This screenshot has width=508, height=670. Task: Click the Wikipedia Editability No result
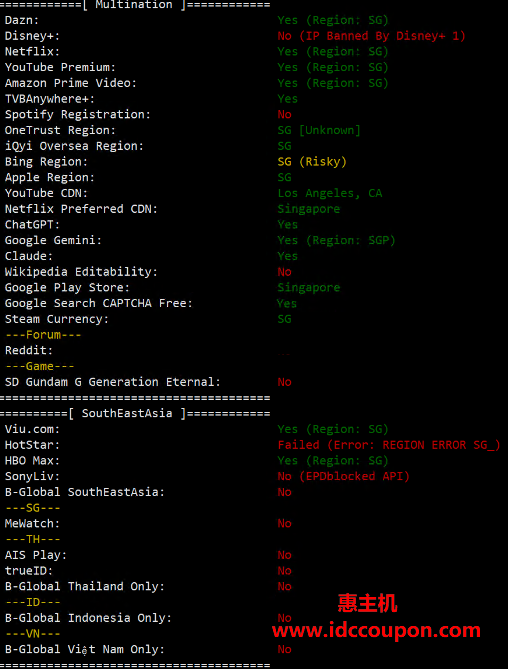pos(285,272)
